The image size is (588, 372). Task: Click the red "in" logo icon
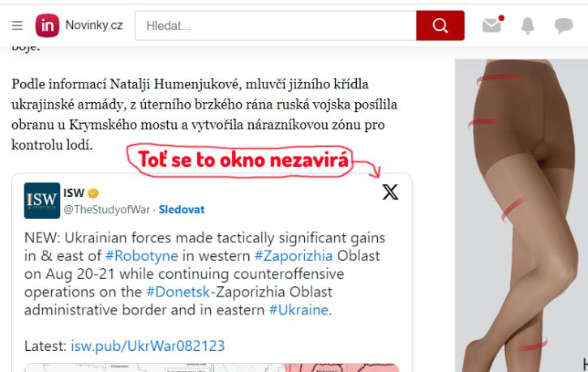pos(47,25)
